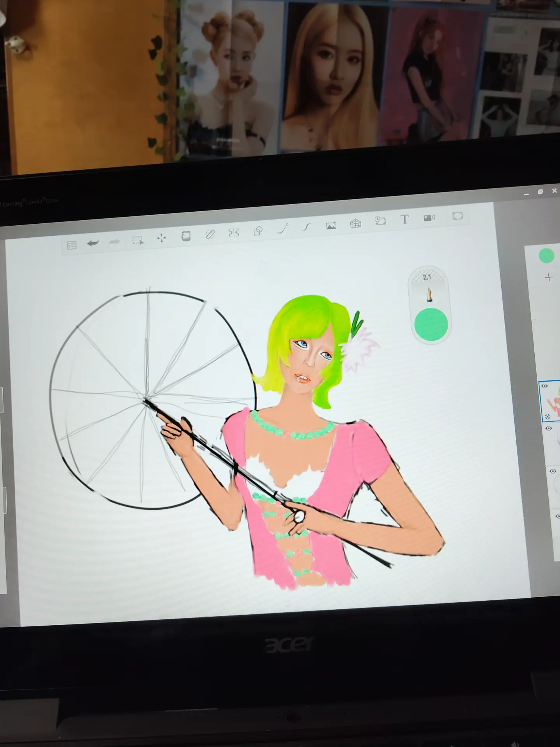This screenshot has width=560, height=747.
Task: Open the Draw Style shapes tool
Action: pos(258,231)
